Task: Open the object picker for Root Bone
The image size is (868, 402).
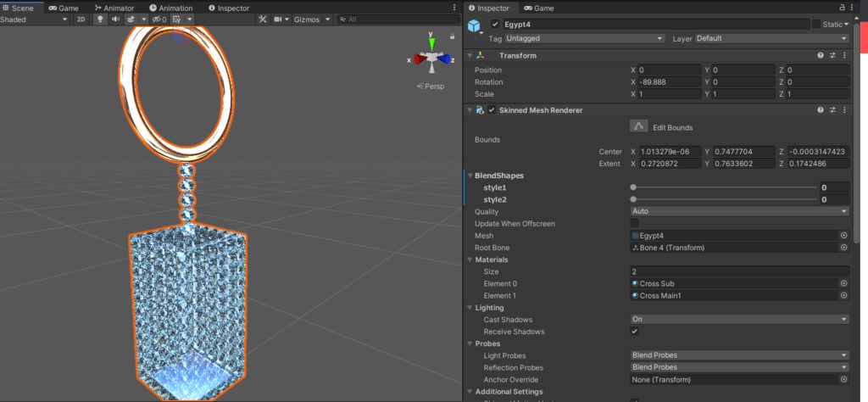Action: tap(843, 248)
